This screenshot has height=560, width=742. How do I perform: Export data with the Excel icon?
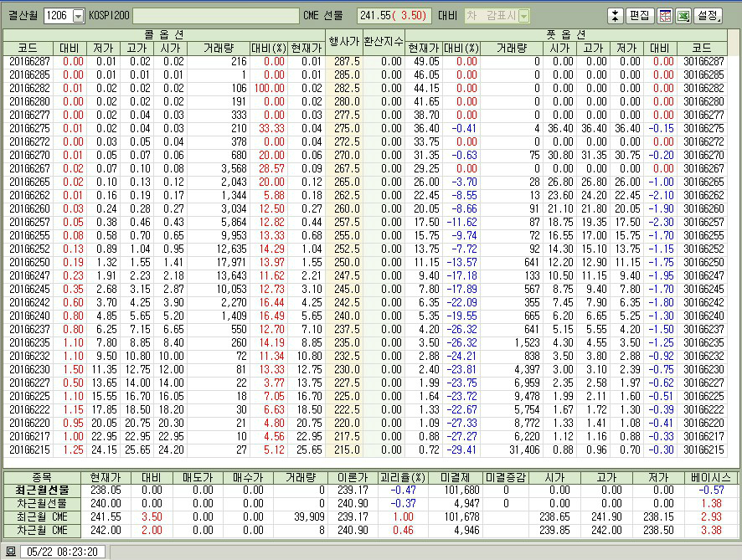(683, 16)
